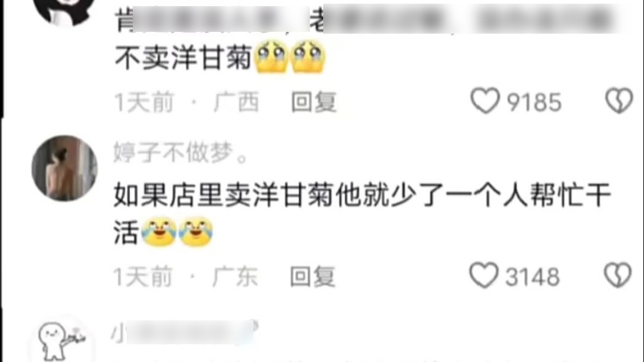Viewport: 644px width, 362px height.
Task: Dislike the comment from 广西 with broken heart
Action: pos(620,100)
